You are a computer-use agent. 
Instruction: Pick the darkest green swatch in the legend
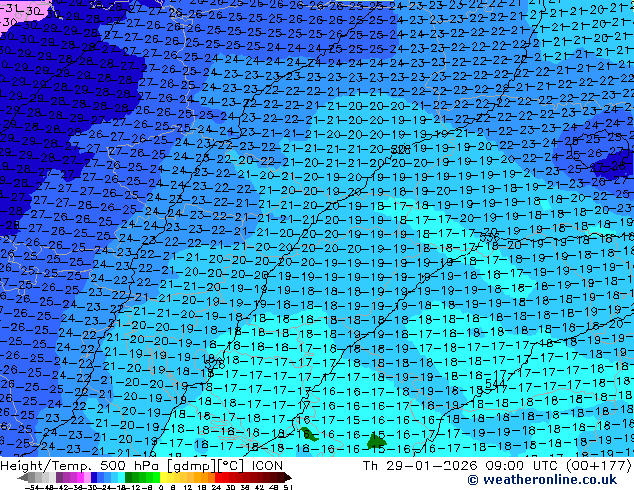pos(129,478)
